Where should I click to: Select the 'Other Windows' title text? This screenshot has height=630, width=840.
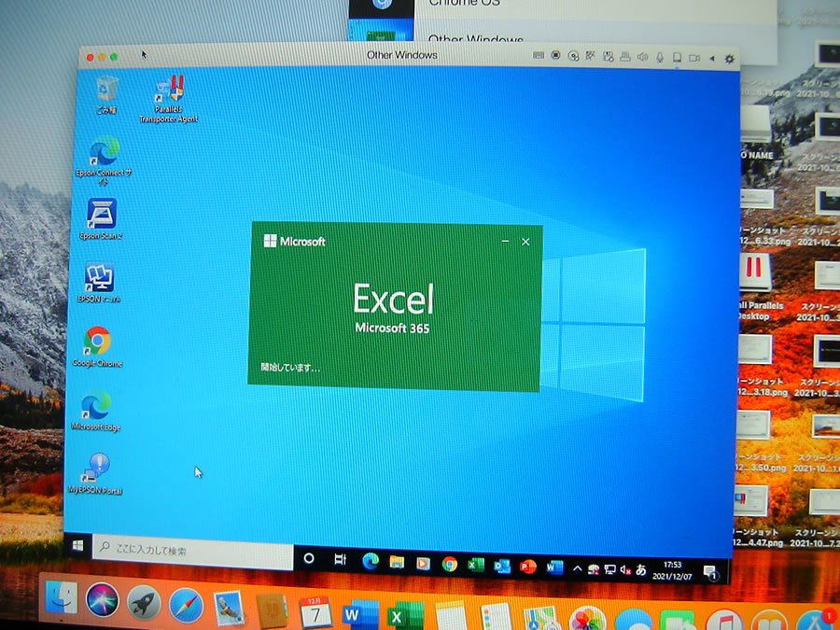pyautogui.click(x=401, y=55)
